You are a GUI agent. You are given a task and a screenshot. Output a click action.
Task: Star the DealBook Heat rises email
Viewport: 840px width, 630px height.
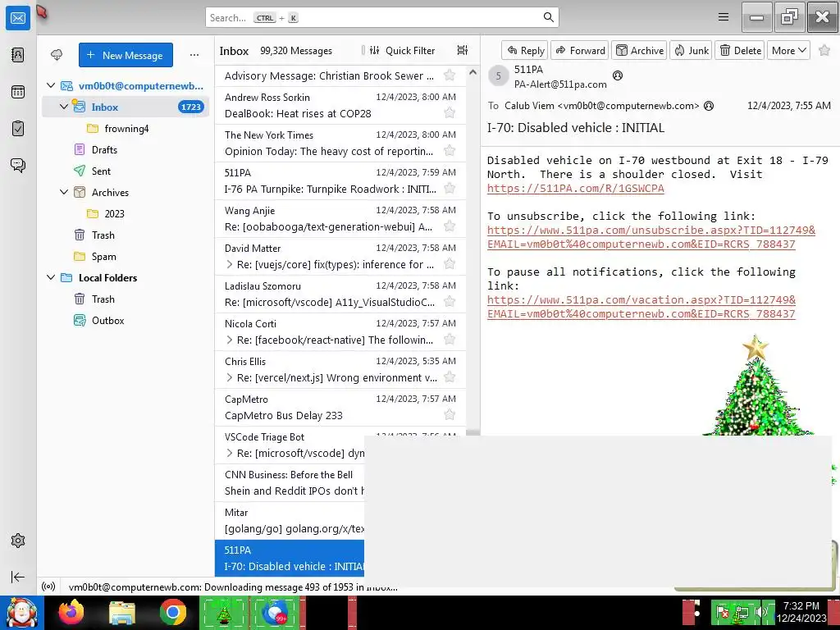click(x=450, y=113)
